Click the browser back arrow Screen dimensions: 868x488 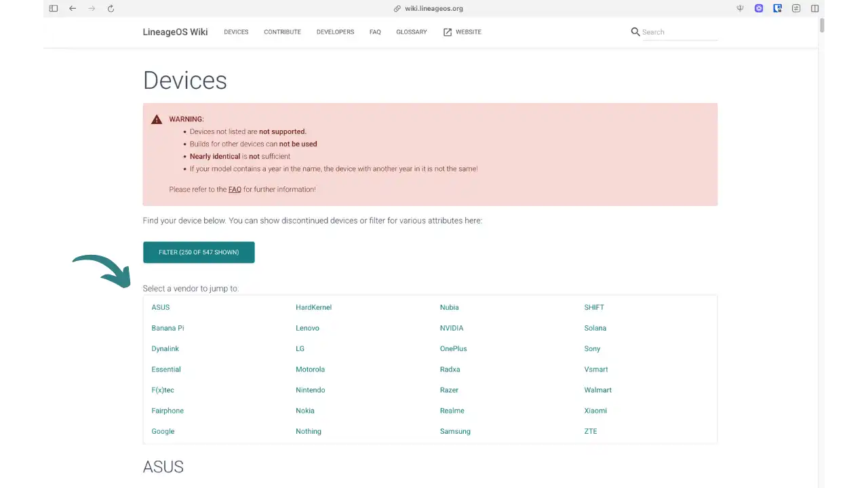[x=73, y=9]
